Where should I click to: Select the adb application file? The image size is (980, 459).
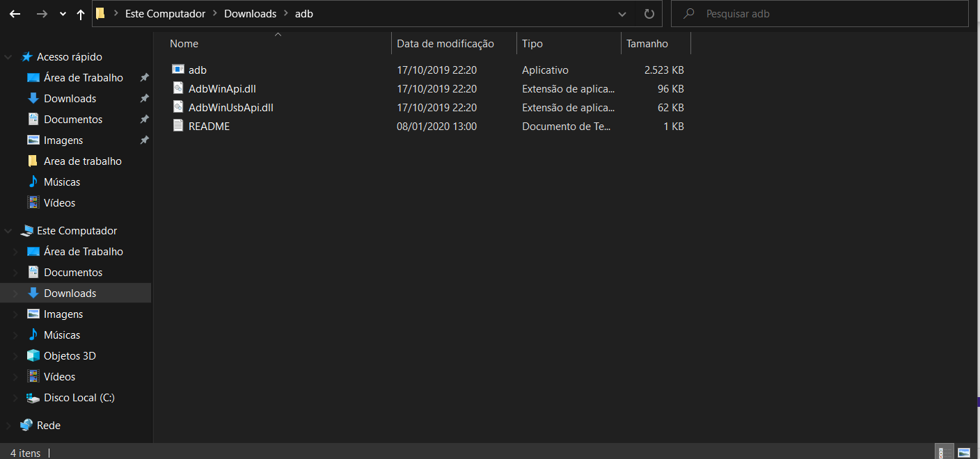(198, 70)
